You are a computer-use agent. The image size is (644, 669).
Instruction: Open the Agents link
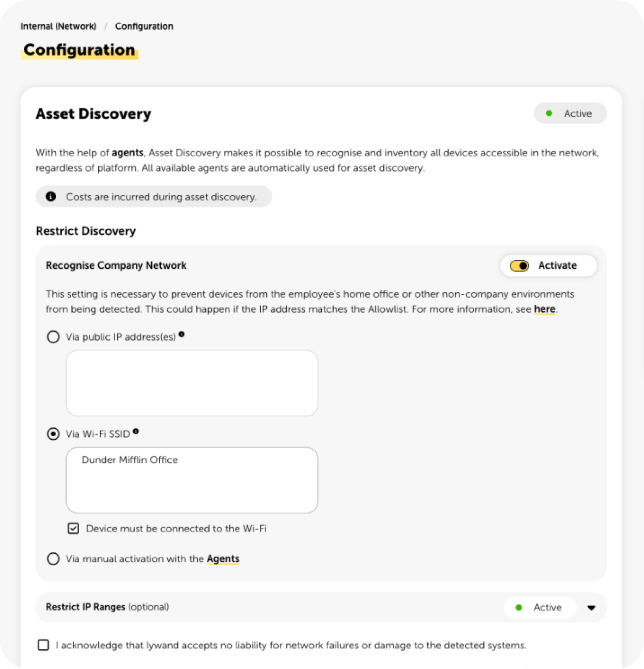pyautogui.click(x=223, y=558)
